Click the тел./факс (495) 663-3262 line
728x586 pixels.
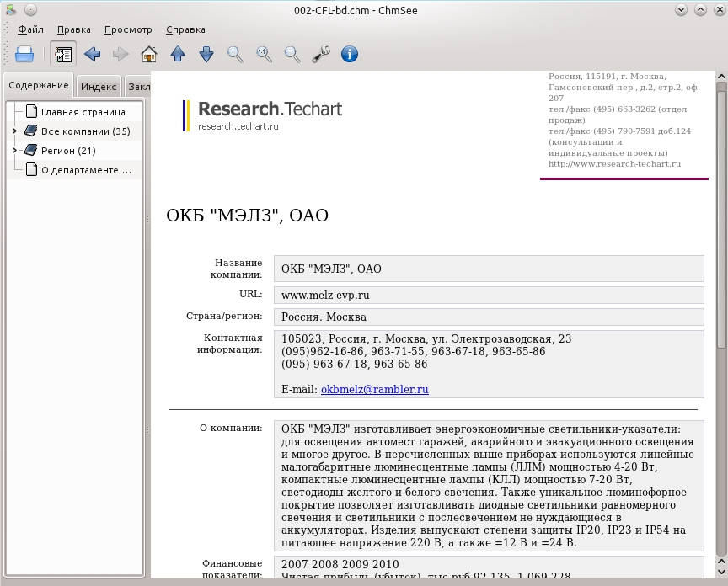[617, 115]
